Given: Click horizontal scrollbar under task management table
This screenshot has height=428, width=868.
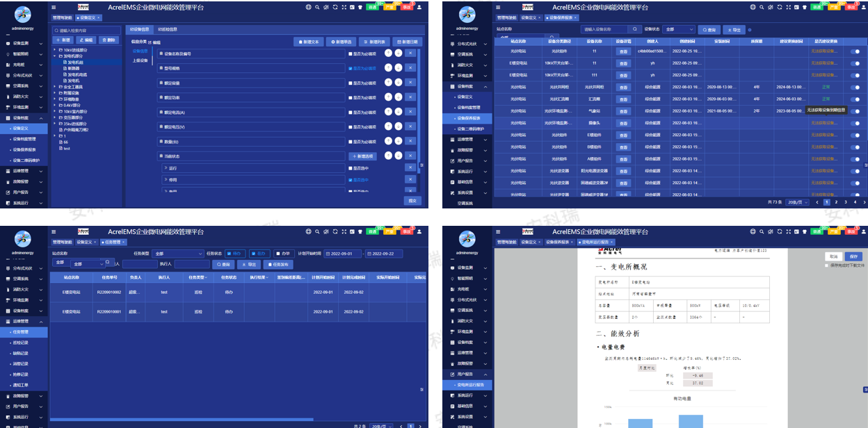Looking at the screenshot, I should tap(181, 419).
